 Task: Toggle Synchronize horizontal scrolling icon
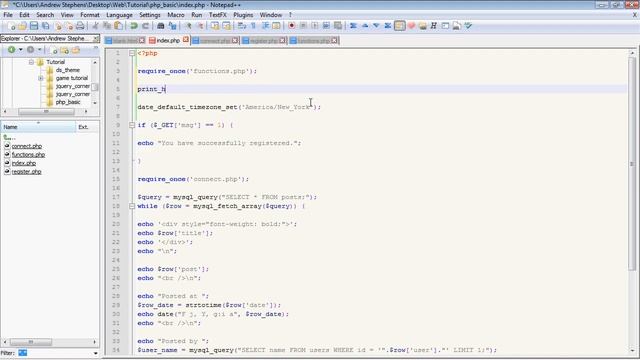(x=226, y=26)
